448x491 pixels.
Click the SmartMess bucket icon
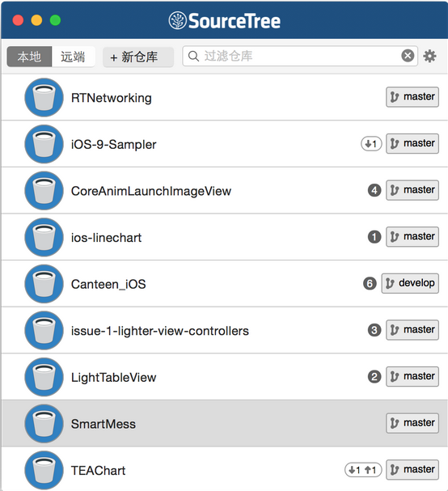[44, 424]
